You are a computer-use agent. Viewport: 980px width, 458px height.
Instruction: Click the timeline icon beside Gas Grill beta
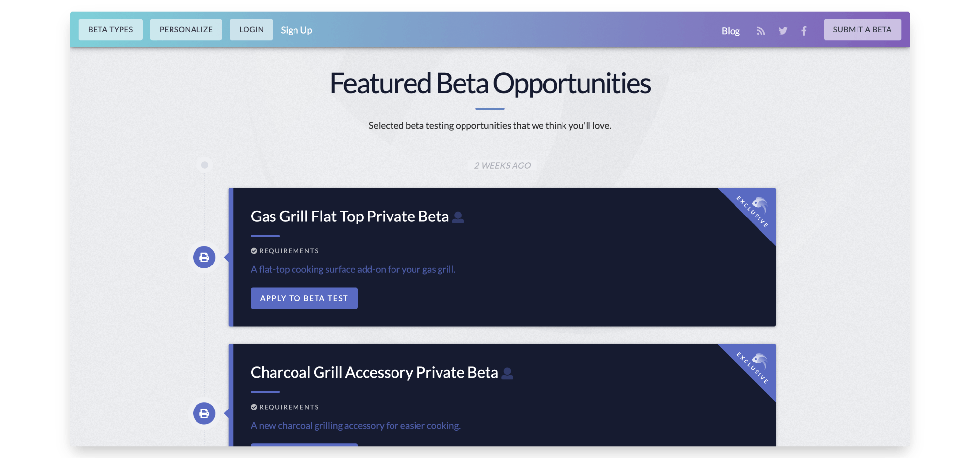tap(204, 257)
